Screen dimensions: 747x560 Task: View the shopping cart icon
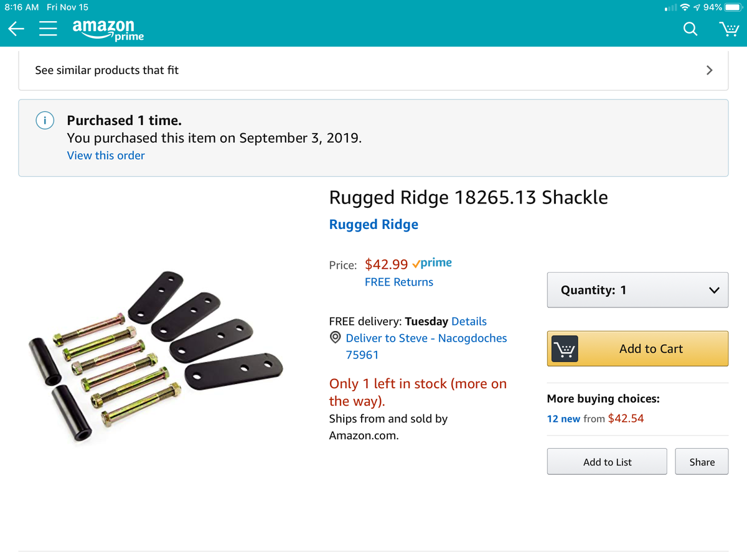pyautogui.click(x=728, y=29)
